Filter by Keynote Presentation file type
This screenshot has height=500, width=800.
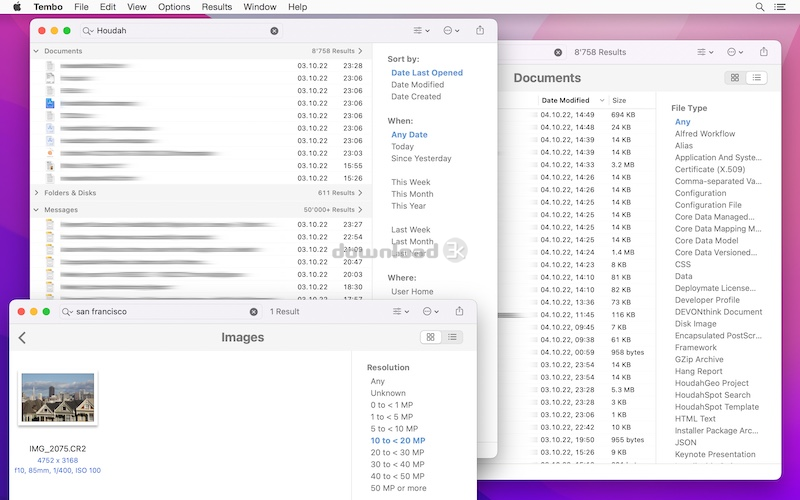pyautogui.click(x=715, y=454)
